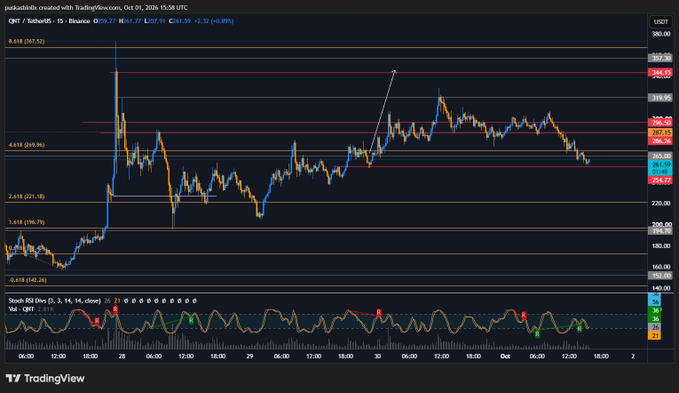
Task: Open 'Stoch RSI Divs (3, 3, 14, 14, close)' indicator legend
Action: pyautogui.click(x=55, y=300)
